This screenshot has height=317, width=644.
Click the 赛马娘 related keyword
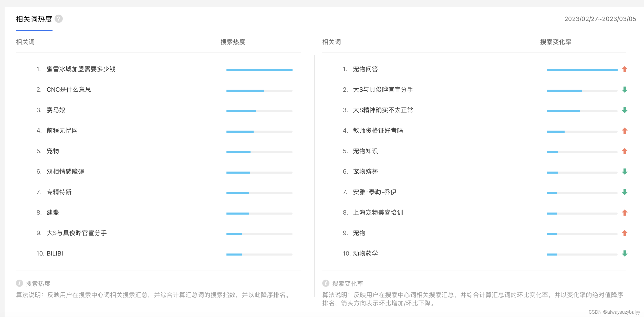[56, 110]
